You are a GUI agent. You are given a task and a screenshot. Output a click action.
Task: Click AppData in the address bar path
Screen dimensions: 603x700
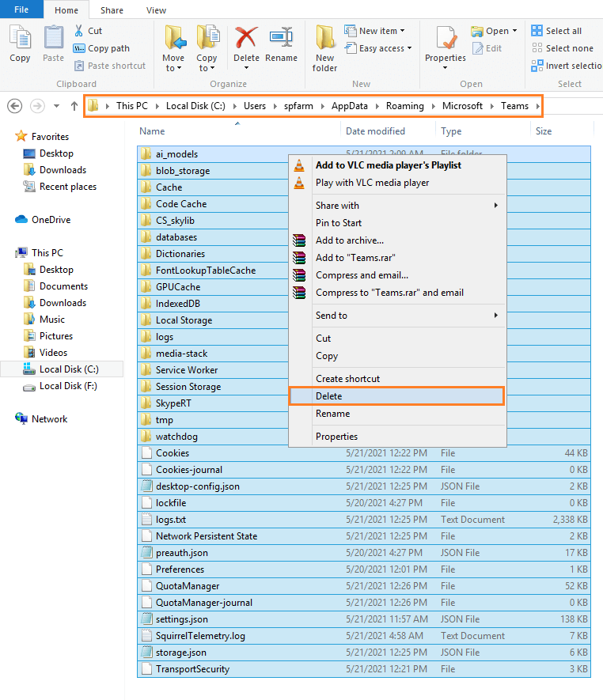(349, 106)
